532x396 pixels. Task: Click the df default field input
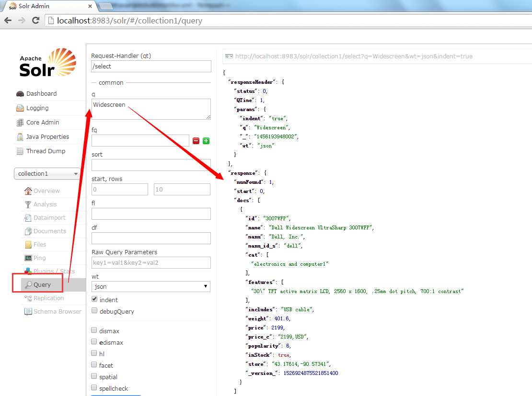point(151,238)
